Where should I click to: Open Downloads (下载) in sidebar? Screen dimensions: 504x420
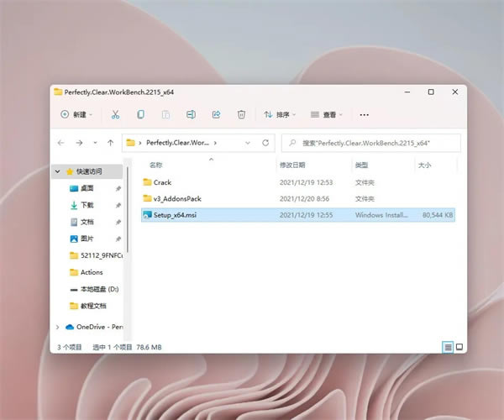(x=87, y=205)
